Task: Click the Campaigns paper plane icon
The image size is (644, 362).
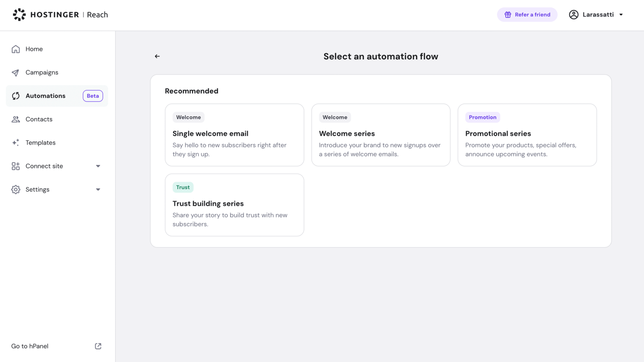Action: 16,72
